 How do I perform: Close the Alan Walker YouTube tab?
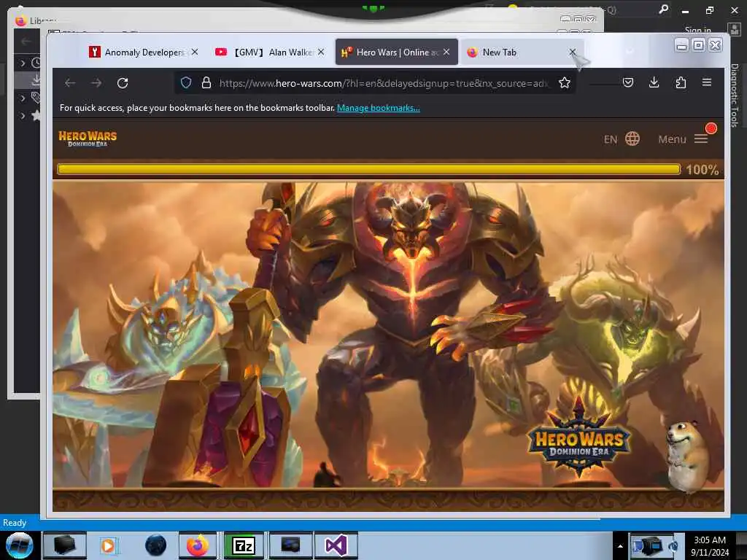coord(321,52)
